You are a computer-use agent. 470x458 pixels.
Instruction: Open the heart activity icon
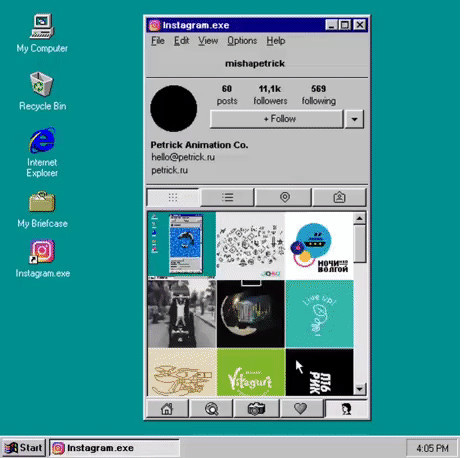[301, 409]
